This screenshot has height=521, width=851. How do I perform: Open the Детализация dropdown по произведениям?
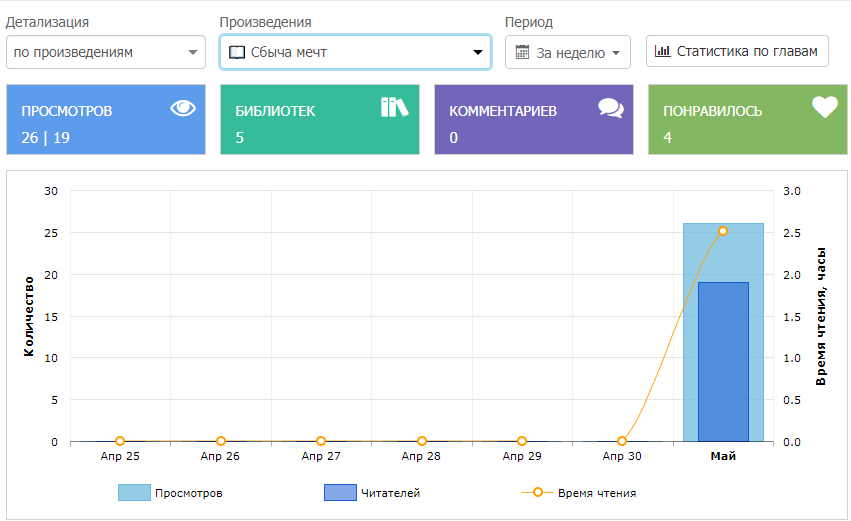click(x=105, y=52)
